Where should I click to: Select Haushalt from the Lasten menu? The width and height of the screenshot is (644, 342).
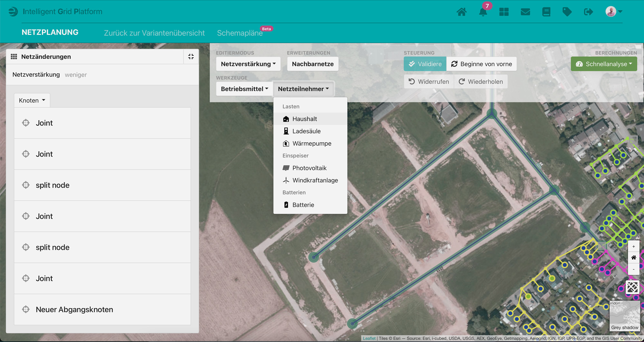click(304, 119)
